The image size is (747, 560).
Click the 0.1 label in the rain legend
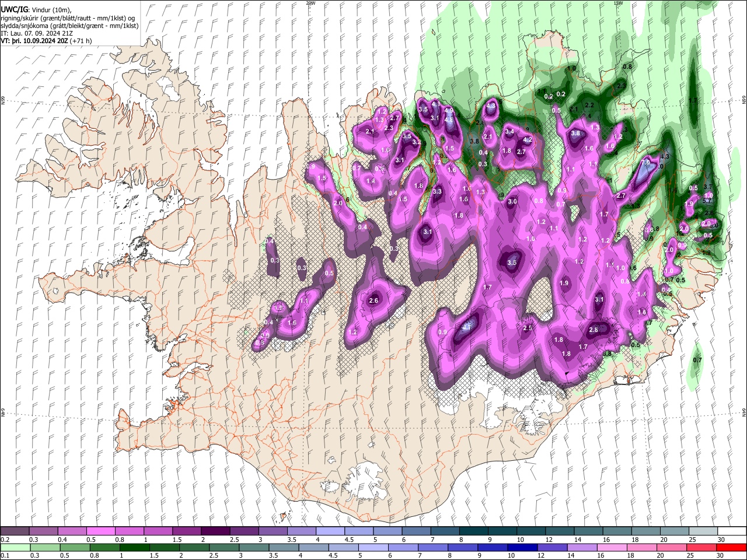(5, 556)
